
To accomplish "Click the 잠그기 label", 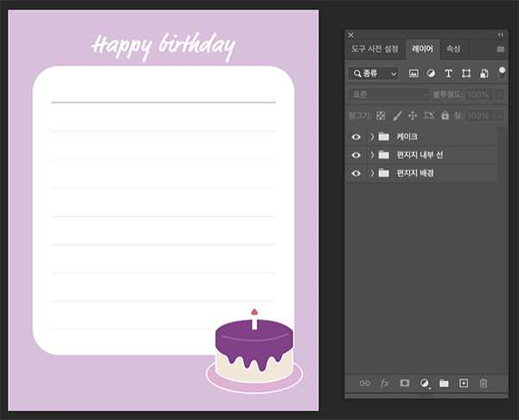I will pos(360,116).
